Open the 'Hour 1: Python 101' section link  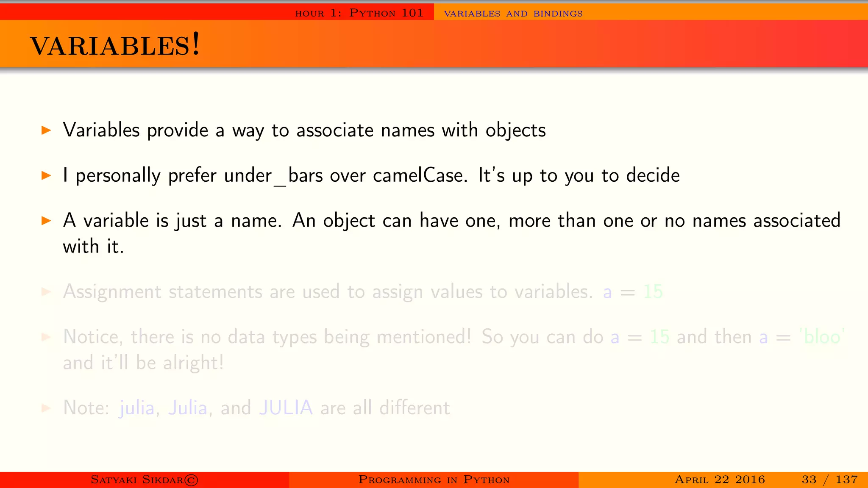click(x=359, y=13)
